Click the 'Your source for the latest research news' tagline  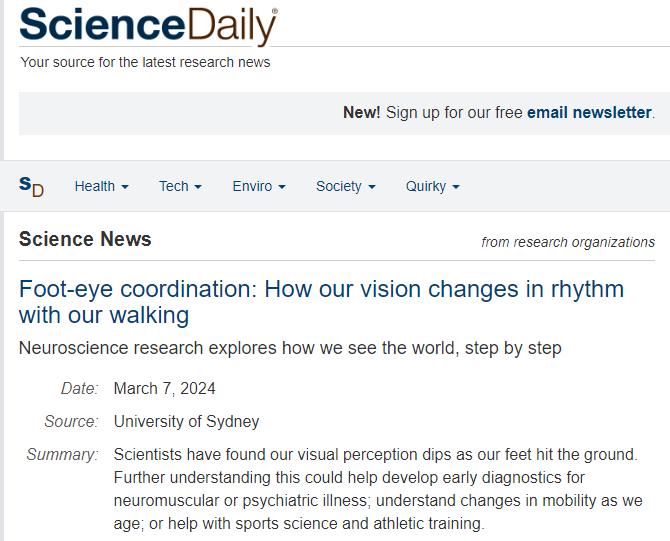(x=145, y=62)
